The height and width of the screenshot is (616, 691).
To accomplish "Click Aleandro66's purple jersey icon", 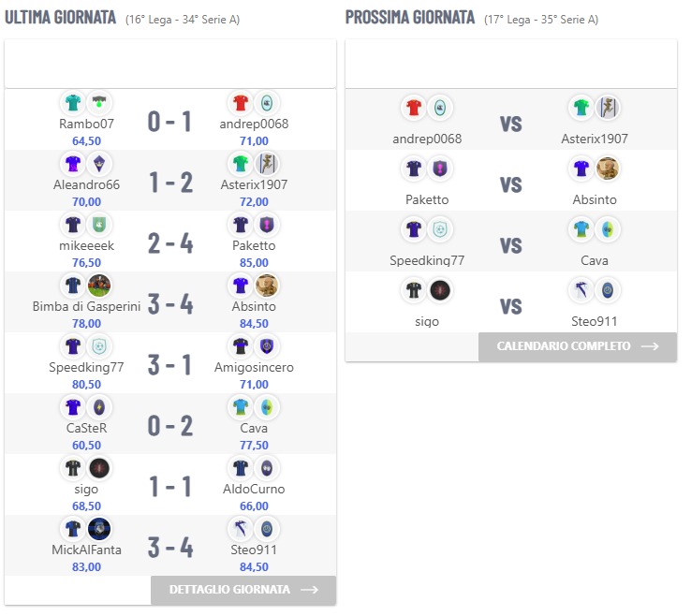I will point(72,164).
